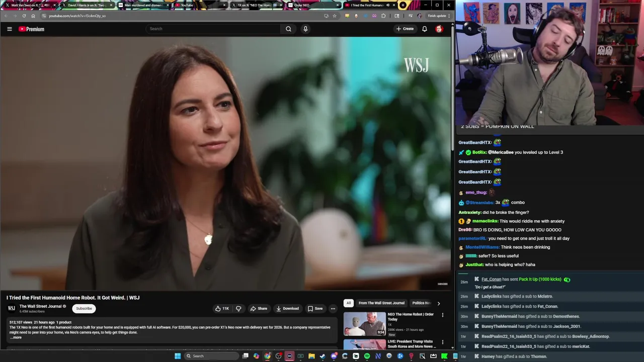Open options for NEO The Home Robot video
644x362 pixels.
point(443,315)
